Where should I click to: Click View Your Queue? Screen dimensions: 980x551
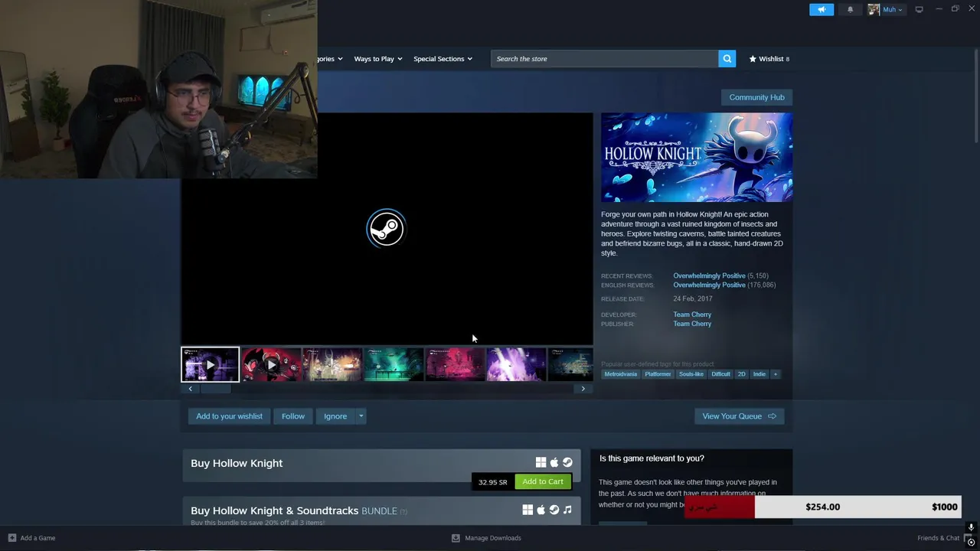point(739,416)
